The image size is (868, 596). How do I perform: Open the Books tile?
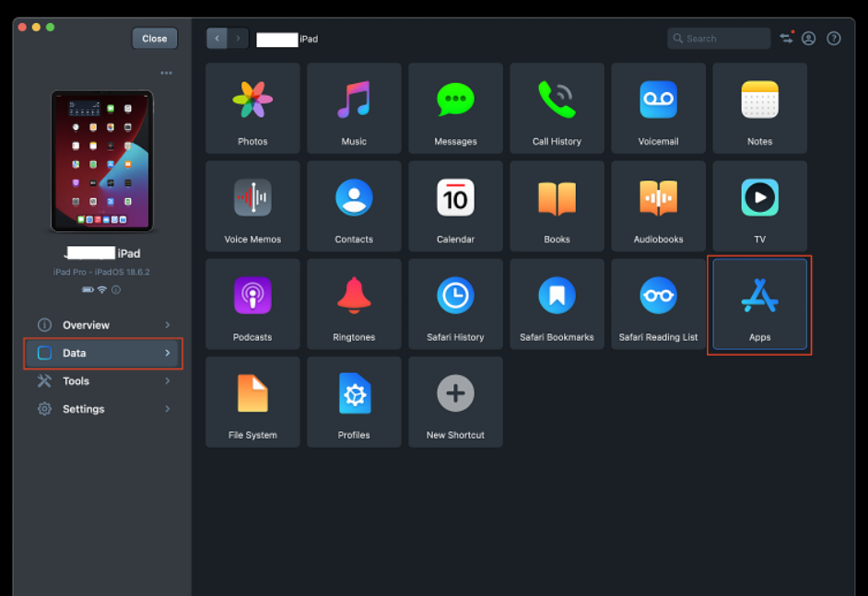[557, 205]
